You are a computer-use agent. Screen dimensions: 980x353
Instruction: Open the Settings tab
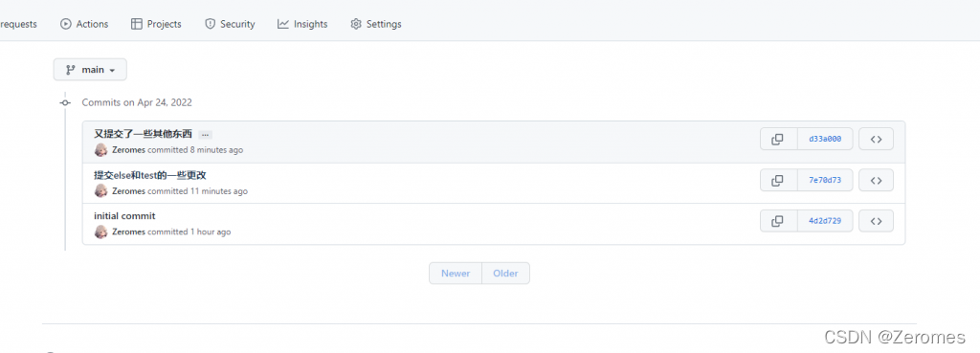(x=376, y=24)
